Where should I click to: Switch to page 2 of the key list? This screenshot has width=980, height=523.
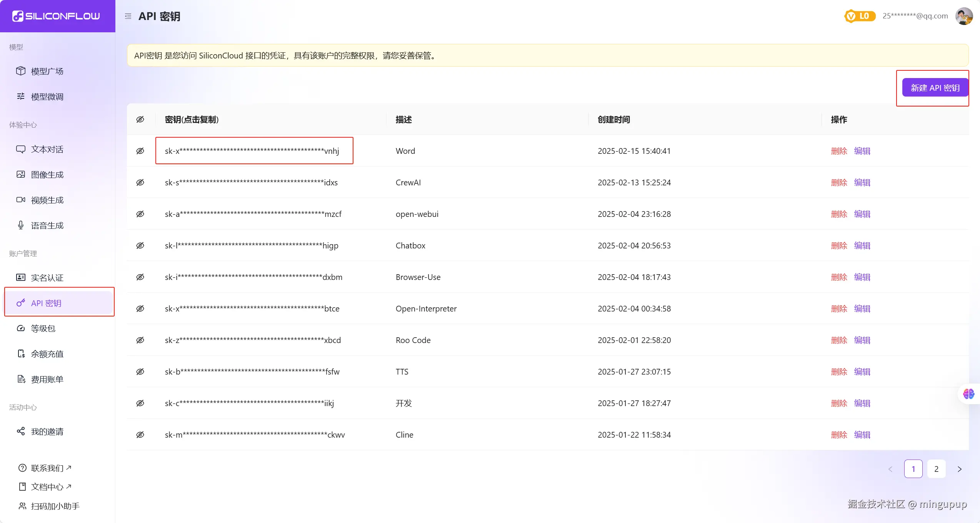pos(937,469)
